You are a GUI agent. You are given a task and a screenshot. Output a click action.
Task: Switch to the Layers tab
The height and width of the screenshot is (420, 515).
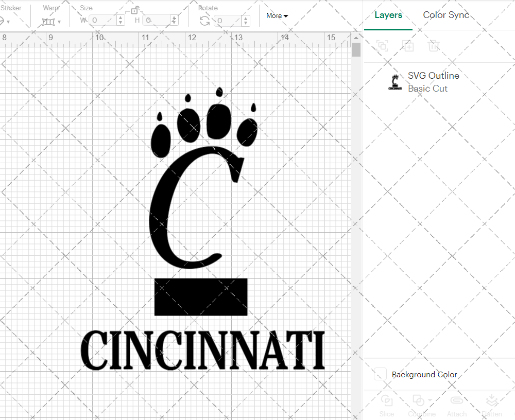tap(388, 15)
